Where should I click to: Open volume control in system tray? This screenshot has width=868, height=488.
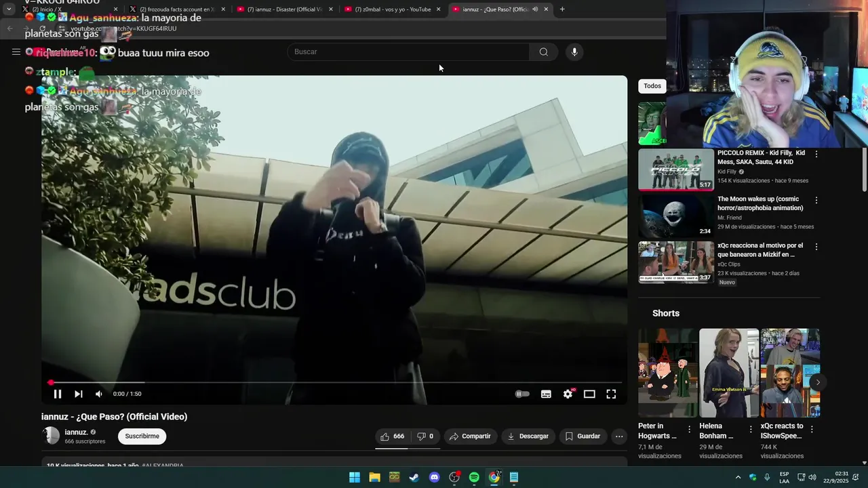pyautogui.click(x=812, y=477)
